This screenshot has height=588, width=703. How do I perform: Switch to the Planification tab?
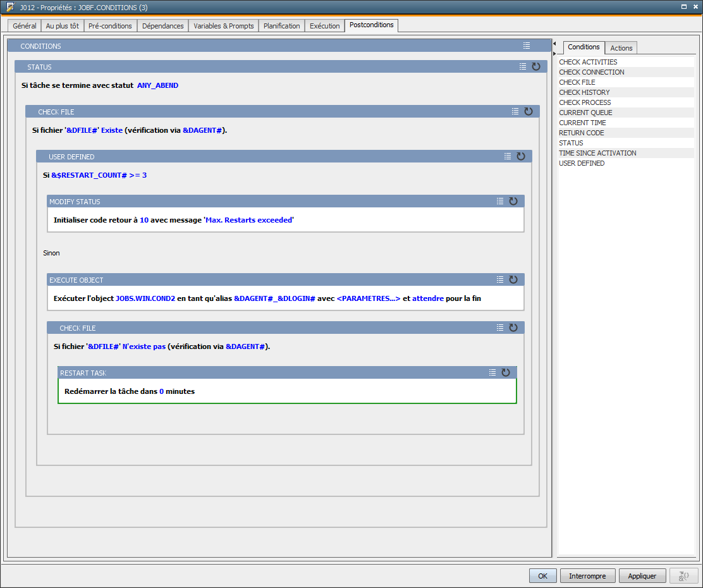(281, 26)
